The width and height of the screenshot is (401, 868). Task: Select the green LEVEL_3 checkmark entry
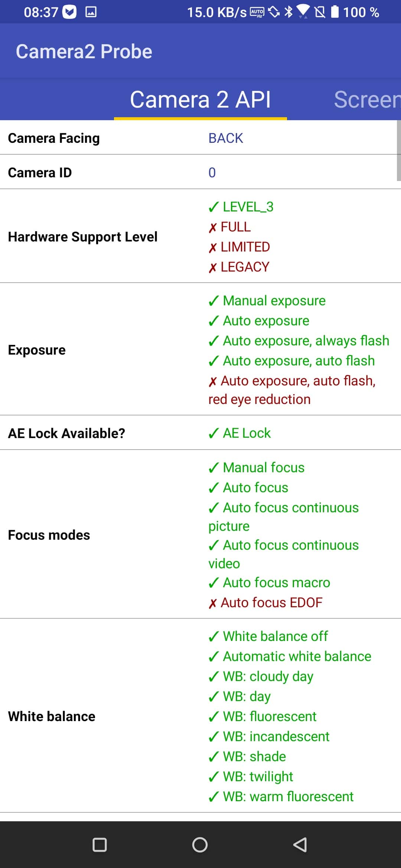tap(241, 207)
